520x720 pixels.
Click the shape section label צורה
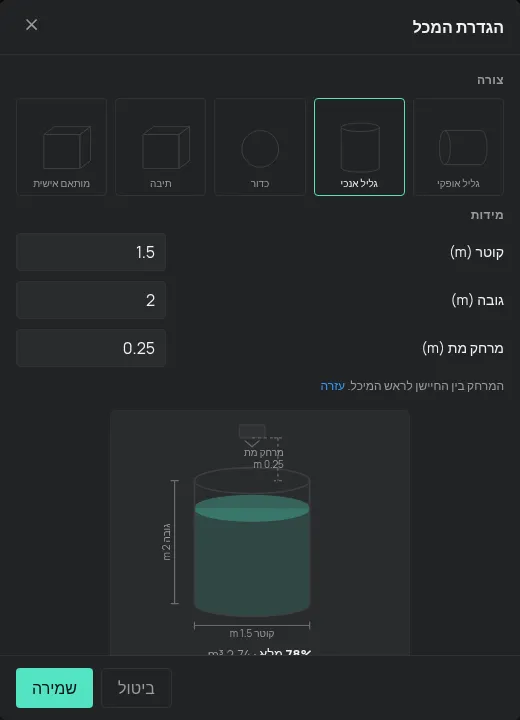click(490, 80)
